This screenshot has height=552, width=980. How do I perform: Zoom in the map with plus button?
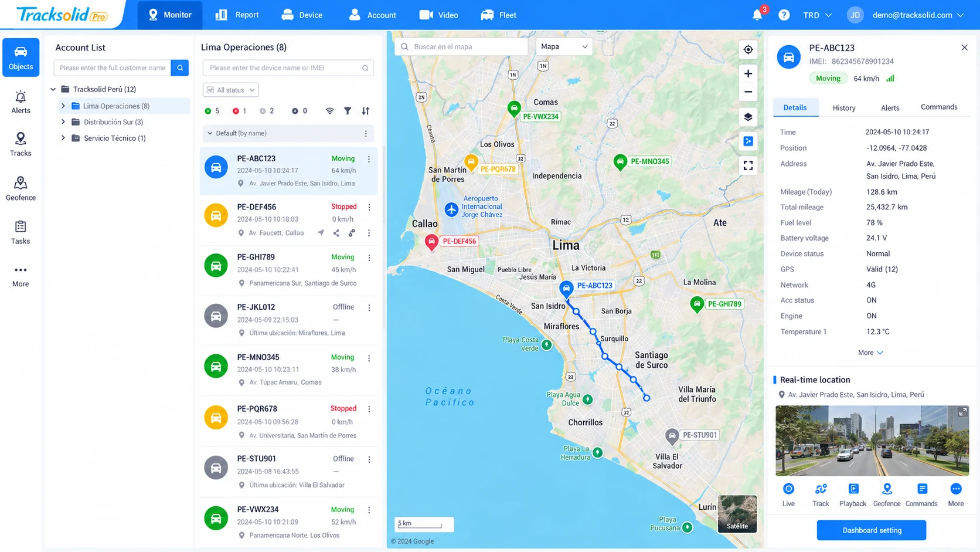pos(748,74)
